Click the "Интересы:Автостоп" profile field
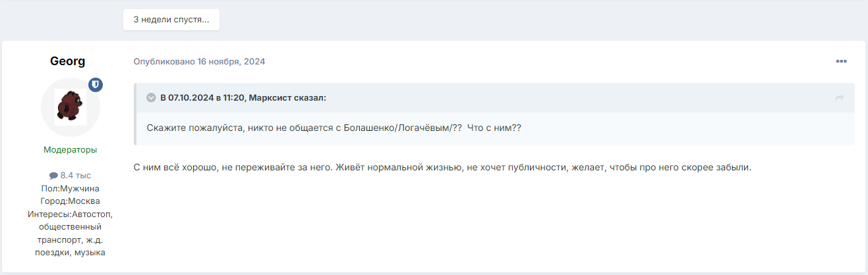The width and height of the screenshot is (868, 275). pyautogui.click(x=70, y=214)
